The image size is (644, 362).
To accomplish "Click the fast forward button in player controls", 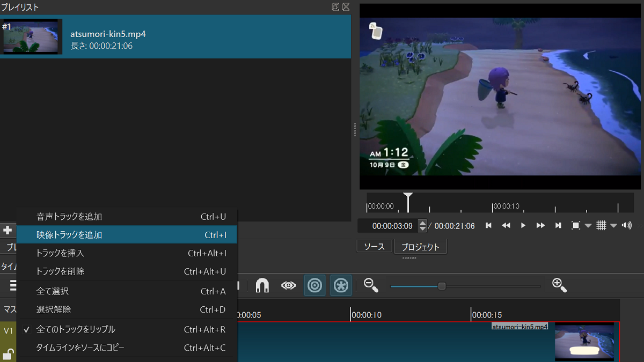I will click(x=540, y=226).
